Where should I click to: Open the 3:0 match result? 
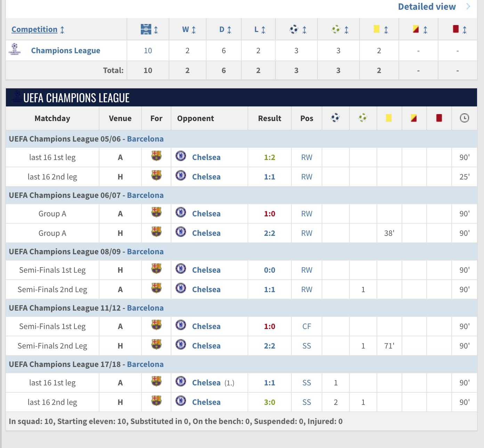click(x=269, y=402)
